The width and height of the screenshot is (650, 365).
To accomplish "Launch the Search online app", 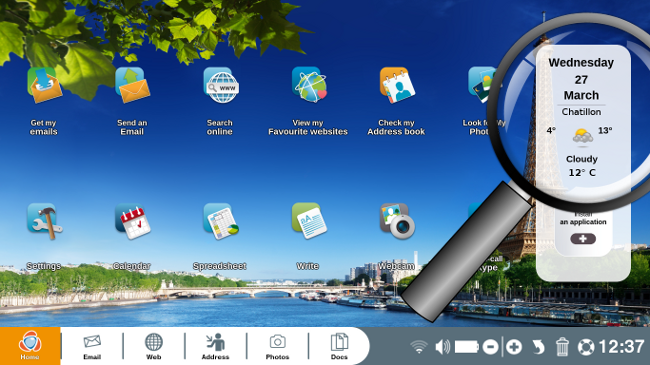I will [x=221, y=85].
